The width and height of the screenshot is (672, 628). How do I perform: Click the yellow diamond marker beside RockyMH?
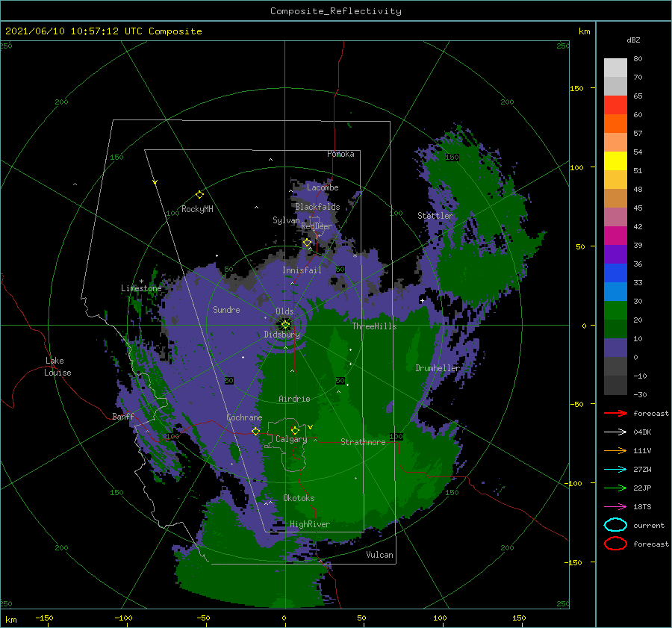[x=199, y=195]
